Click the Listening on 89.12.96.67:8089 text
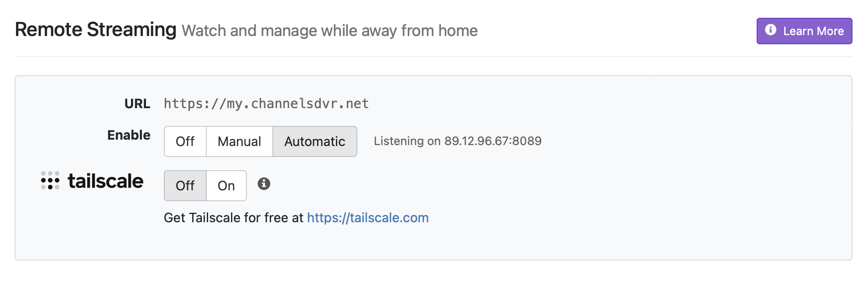This screenshot has height=282, width=868. (457, 141)
